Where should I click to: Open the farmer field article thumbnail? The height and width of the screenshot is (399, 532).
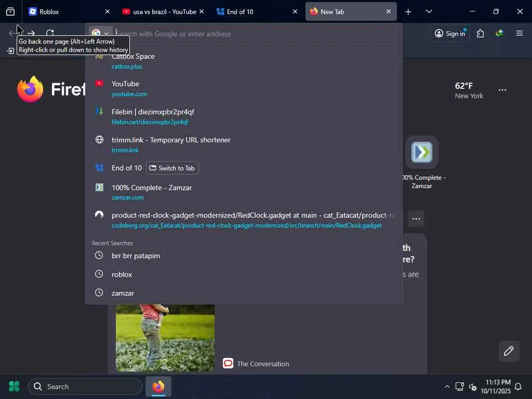(165, 338)
